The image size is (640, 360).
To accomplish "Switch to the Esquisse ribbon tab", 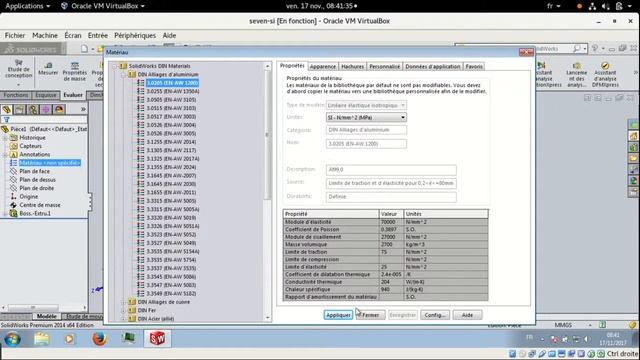I will (x=46, y=95).
